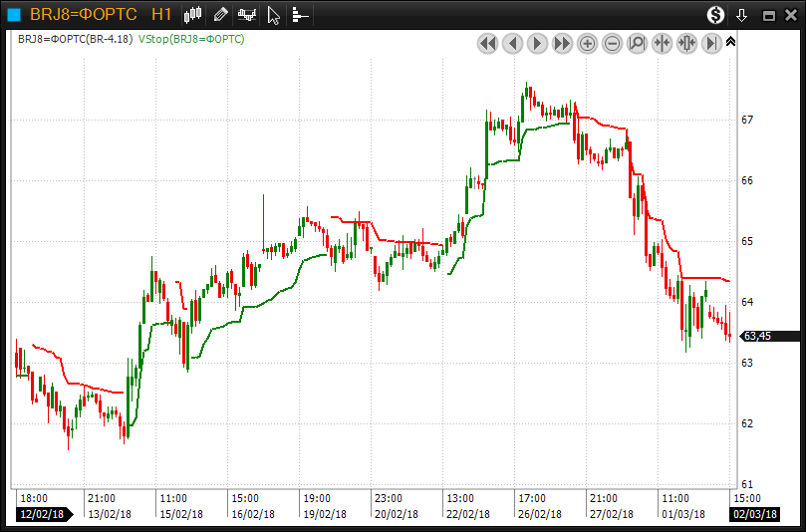This screenshot has width=806, height=532.
Task: Step chart forward one bar
Action: point(537,43)
